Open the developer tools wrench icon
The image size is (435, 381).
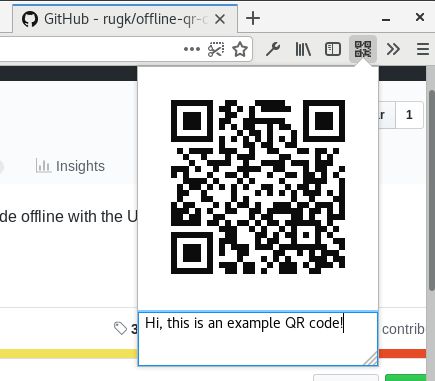pos(273,49)
